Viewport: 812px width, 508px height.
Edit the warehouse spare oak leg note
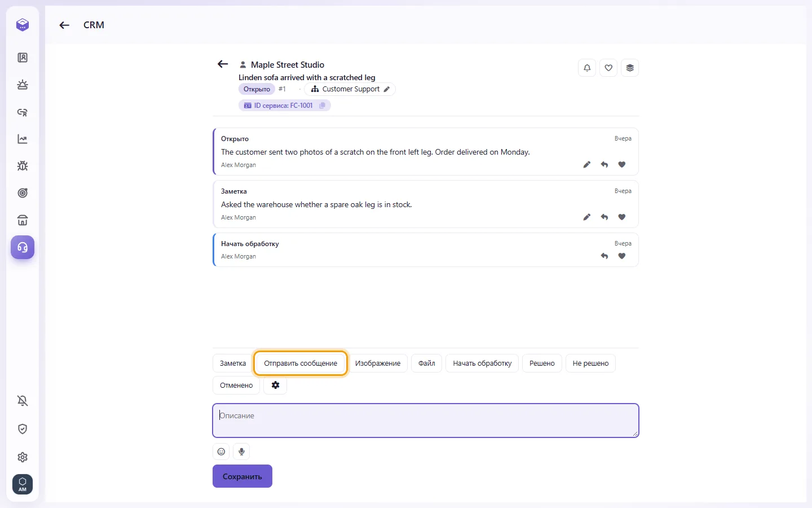(587, 217)
